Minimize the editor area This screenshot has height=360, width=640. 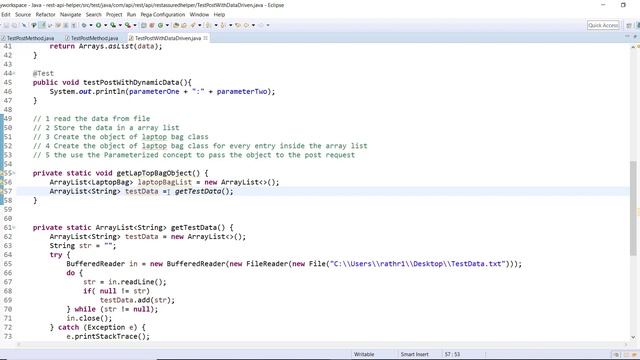pyautogui.click(x=627, y=37)
